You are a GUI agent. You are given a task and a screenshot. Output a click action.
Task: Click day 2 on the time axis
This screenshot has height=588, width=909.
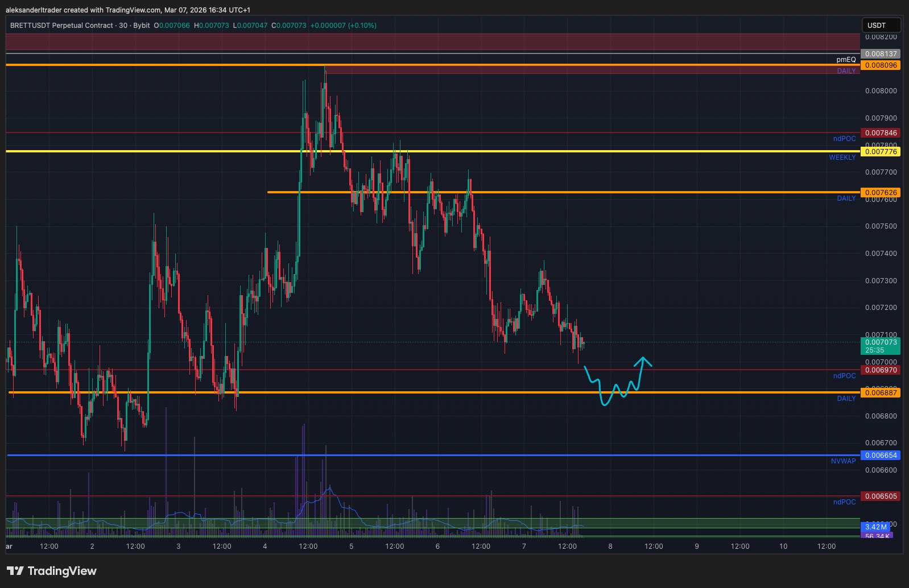pyautogui.click(x=92, y=546)
